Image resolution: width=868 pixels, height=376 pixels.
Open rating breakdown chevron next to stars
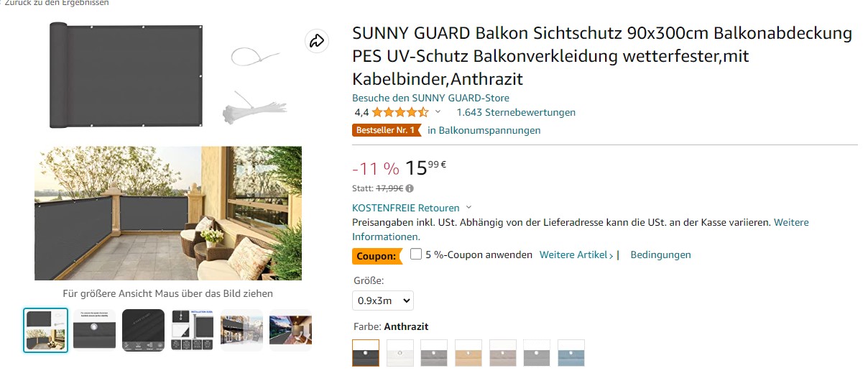(x=438, y=112)
